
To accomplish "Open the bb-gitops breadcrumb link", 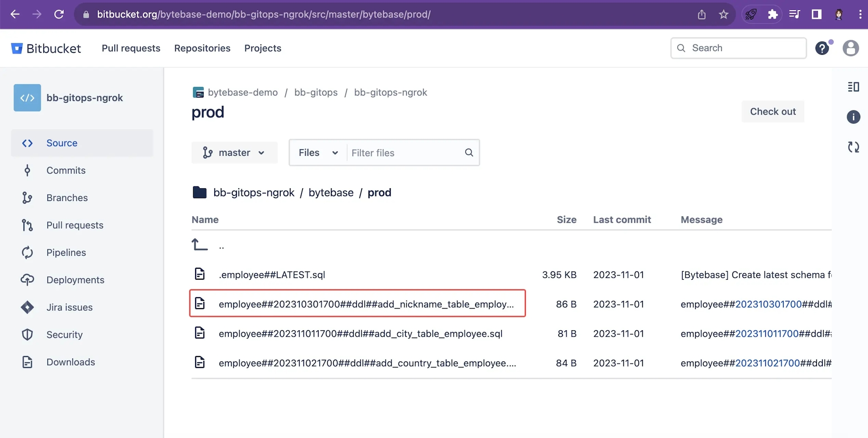I will [x=316, y=92].
